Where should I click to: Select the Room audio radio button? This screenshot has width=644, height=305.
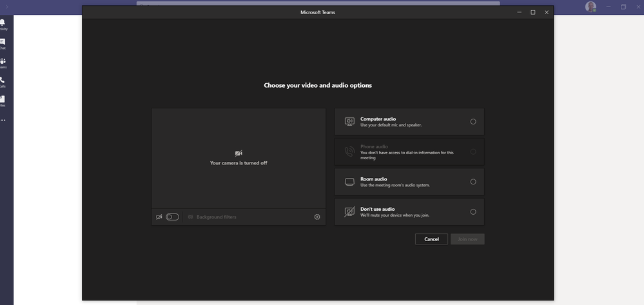coord(473,182)
